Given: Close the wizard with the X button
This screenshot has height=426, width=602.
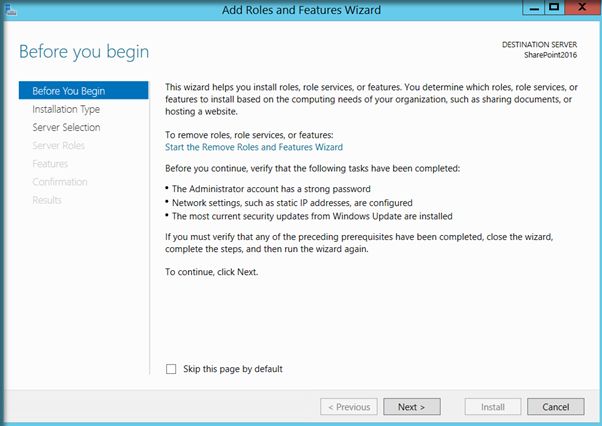Looking at the screenshot, I should 579,10.
